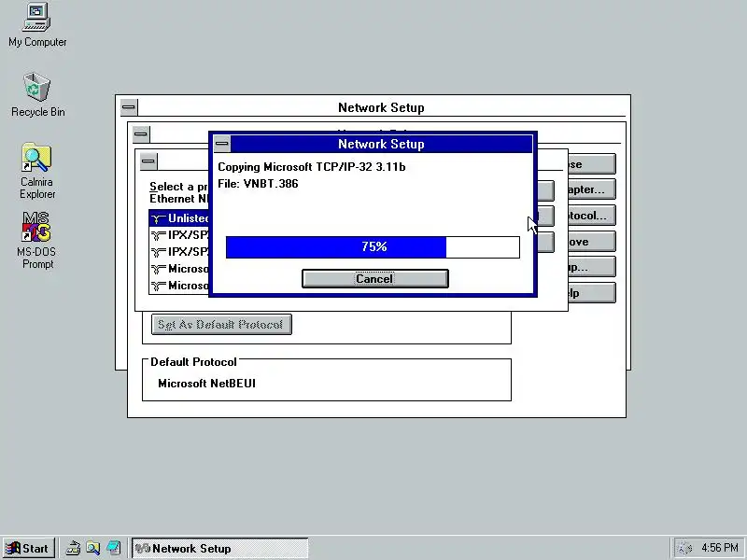Screen dimensions: 747x560
Task: Open the protocol list dialog's control menu box
Action: point(148,161)
